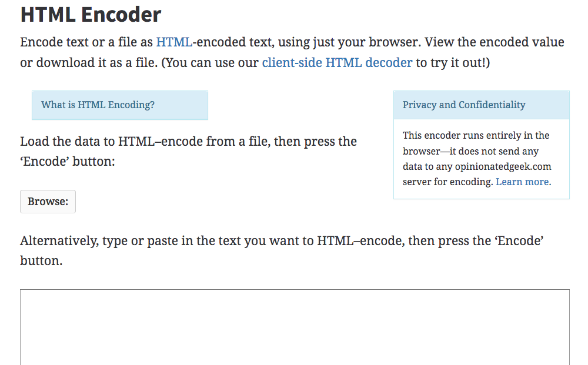Open the 'client-side HTML decoder' link
Viewport: 588px width, 365px height.
337,62
